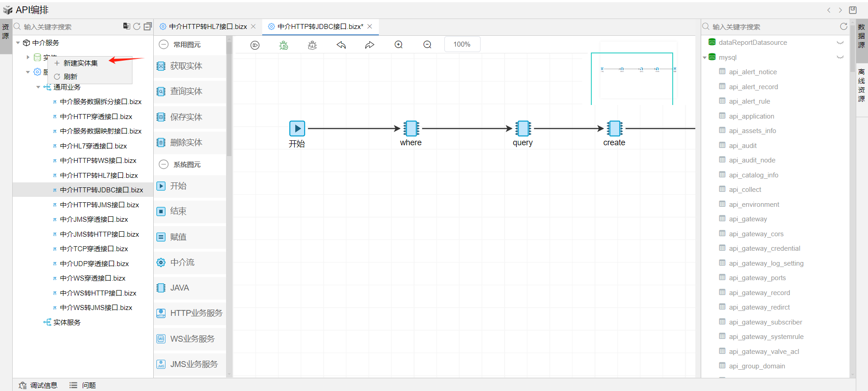The image size is (868, 391).
Task: Collapse the mysql datasource node
Action: (705, 57)
